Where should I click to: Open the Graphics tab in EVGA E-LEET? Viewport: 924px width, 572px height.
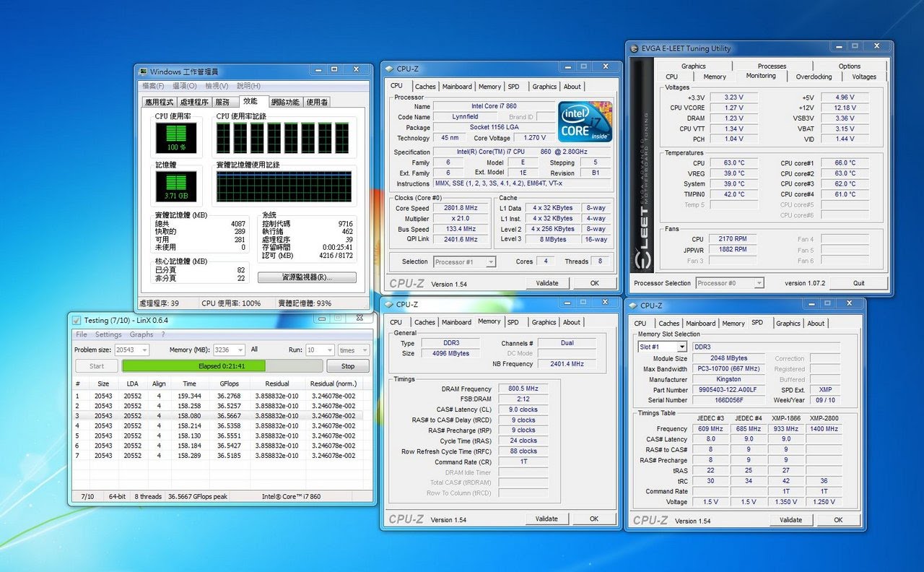point(693,66)
